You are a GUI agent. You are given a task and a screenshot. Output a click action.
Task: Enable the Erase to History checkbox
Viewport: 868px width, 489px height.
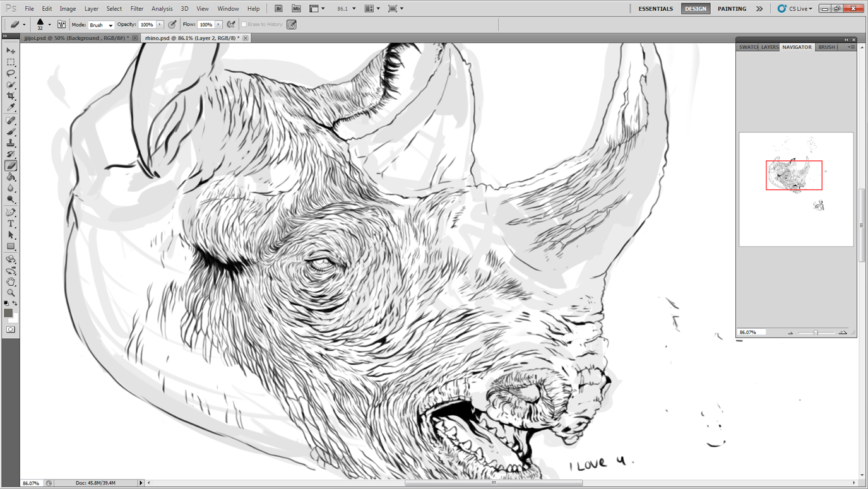244,25
